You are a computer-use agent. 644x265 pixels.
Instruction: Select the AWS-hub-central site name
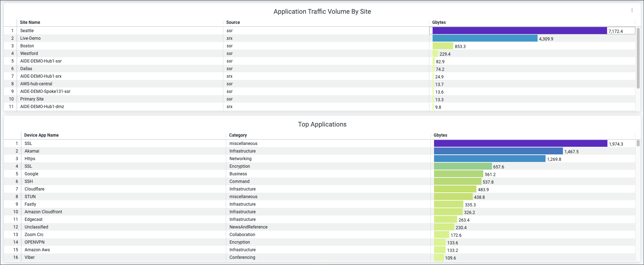click(36, 84)
